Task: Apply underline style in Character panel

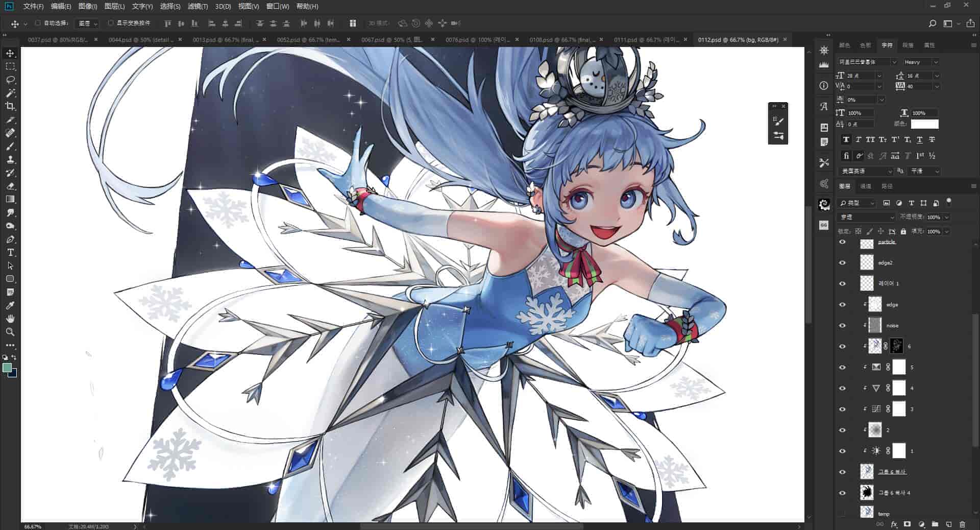Action: (x=920, y=139)
